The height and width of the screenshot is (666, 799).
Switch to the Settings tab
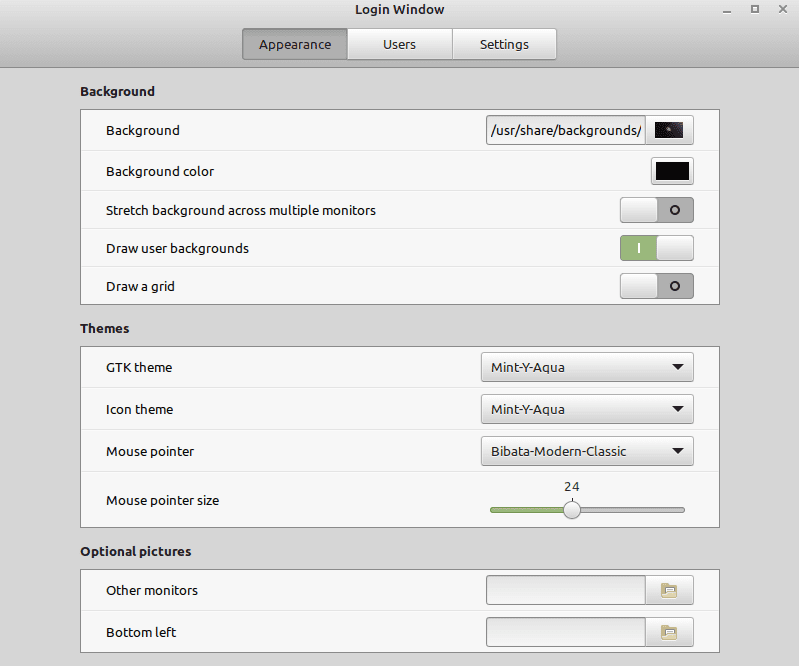click(x=504, y=44)
